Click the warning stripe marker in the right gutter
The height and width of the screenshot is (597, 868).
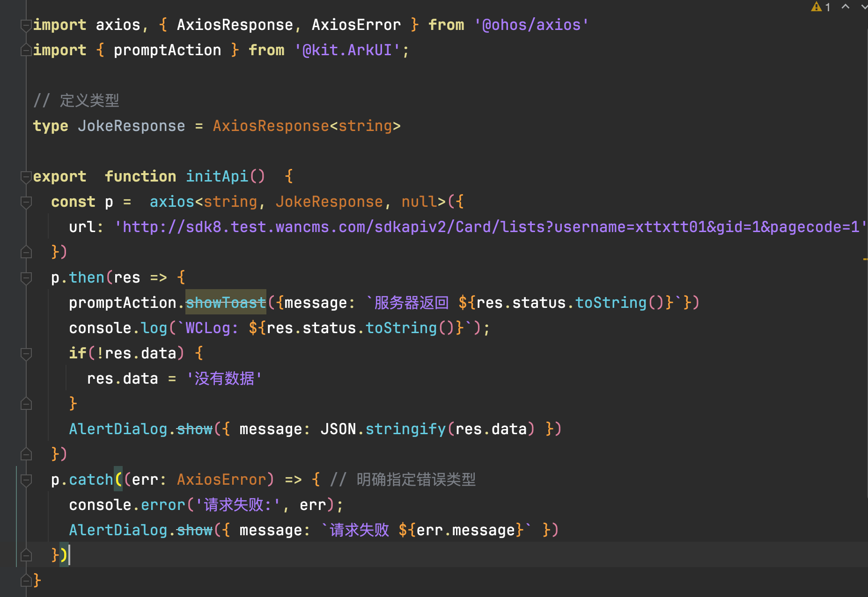click(x=865, y=259)
